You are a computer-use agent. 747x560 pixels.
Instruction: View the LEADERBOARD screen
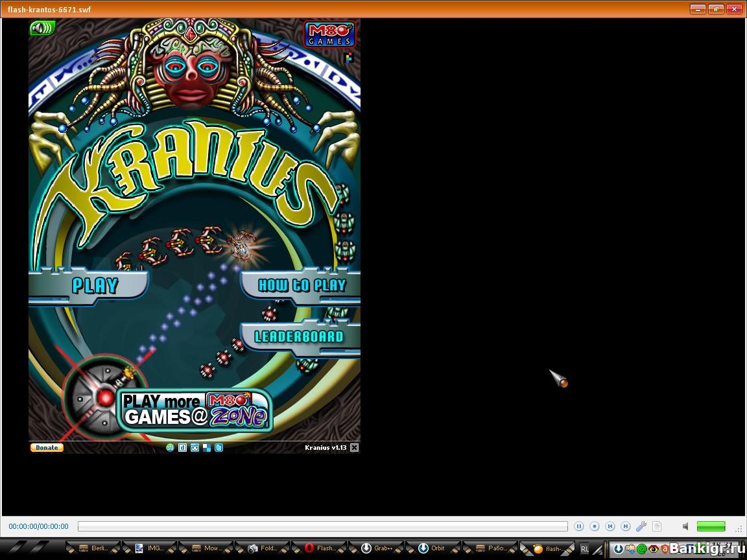[301, 337]
